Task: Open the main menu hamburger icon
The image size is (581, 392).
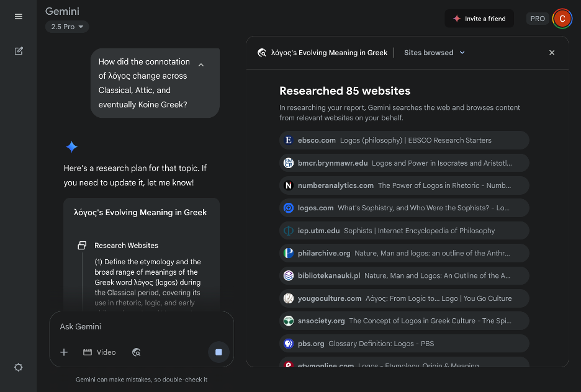Action: [18, 16]
